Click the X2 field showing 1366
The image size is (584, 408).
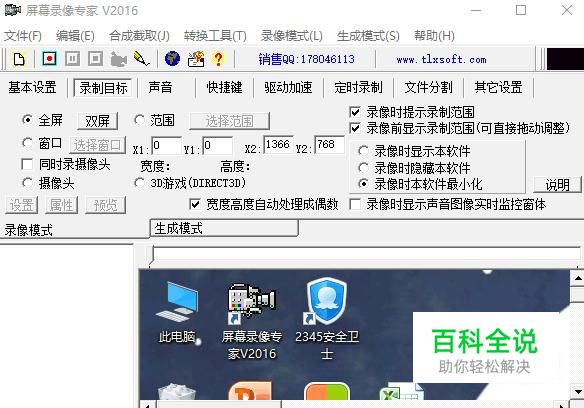(x=278, y=145)
